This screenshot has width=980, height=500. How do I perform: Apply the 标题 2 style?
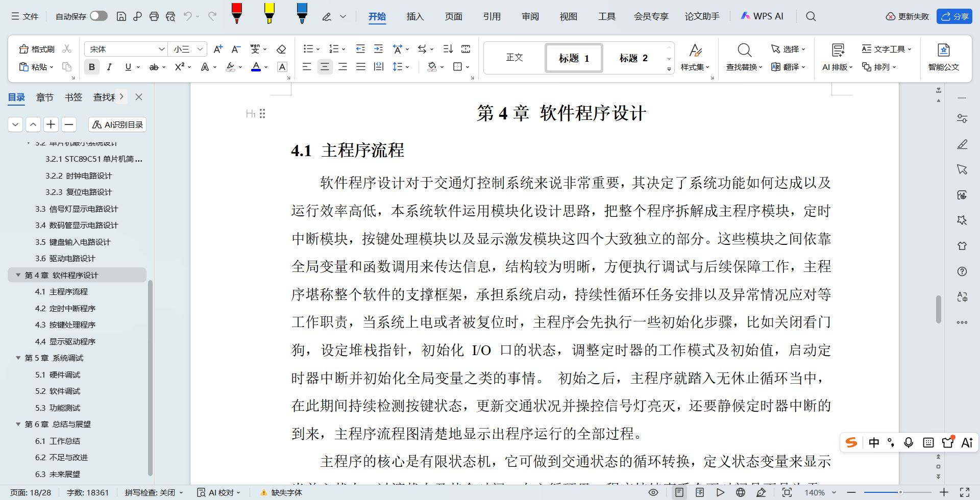tap(633, 58)
